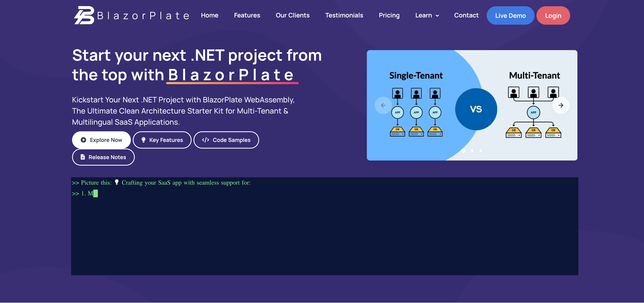Screen dimensions: 644x303
Task: Launch the Live Demo button
Action: tap(510, 15)
